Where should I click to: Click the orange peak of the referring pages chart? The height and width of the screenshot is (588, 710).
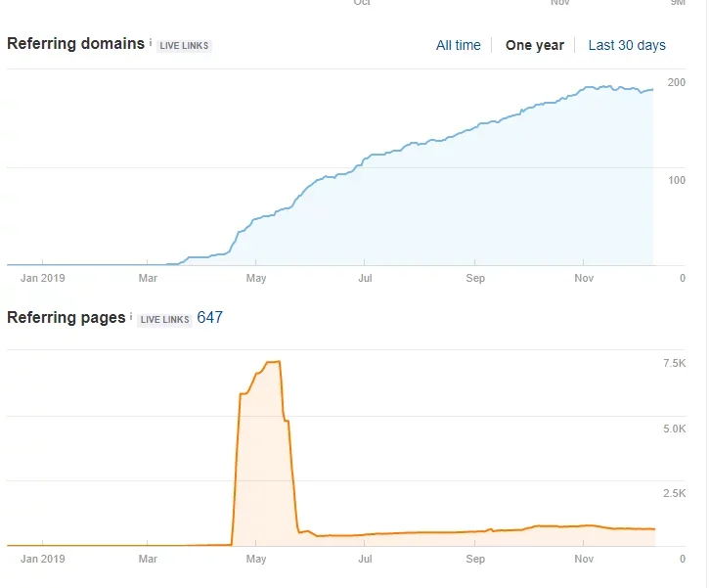pos(274,361)
